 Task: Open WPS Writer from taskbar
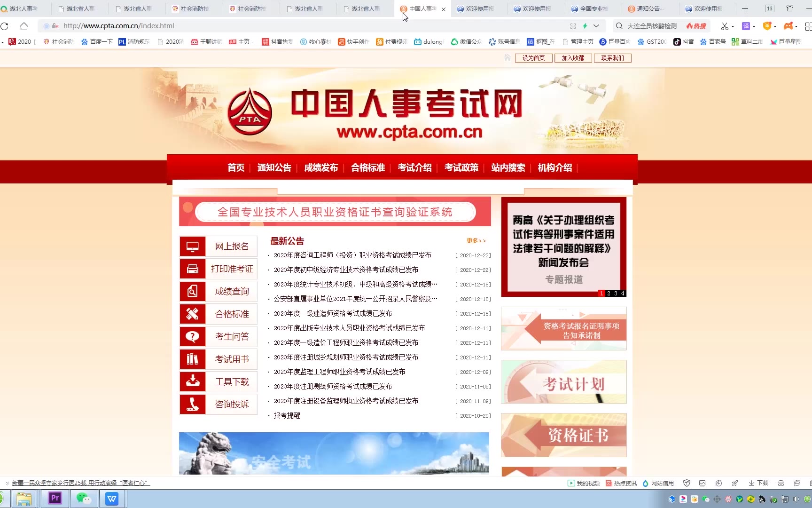pyautogui.click(x=112, y=499)
